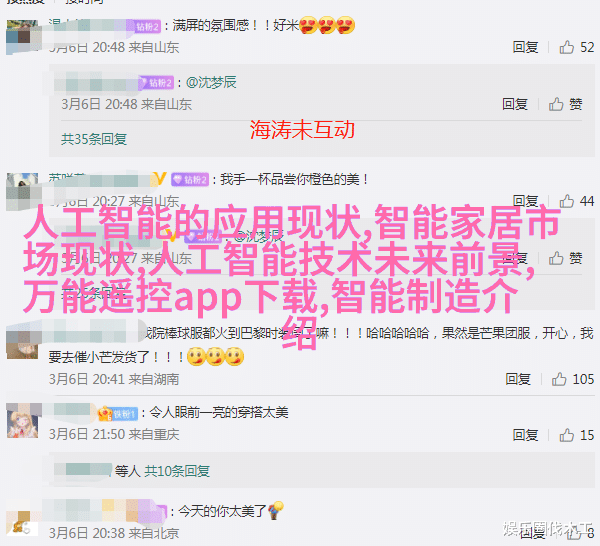Click thumbs-up on the 44-like comment
Image resolution: width=600 pixels, height=546 pixels.
[576, 201]
